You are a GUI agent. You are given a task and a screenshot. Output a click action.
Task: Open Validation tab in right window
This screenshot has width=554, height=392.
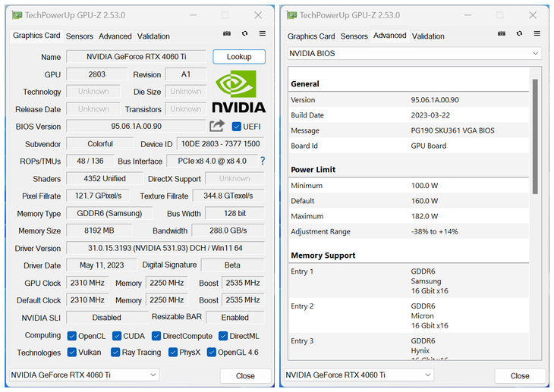pyautogui.click(x=428, y=36)
